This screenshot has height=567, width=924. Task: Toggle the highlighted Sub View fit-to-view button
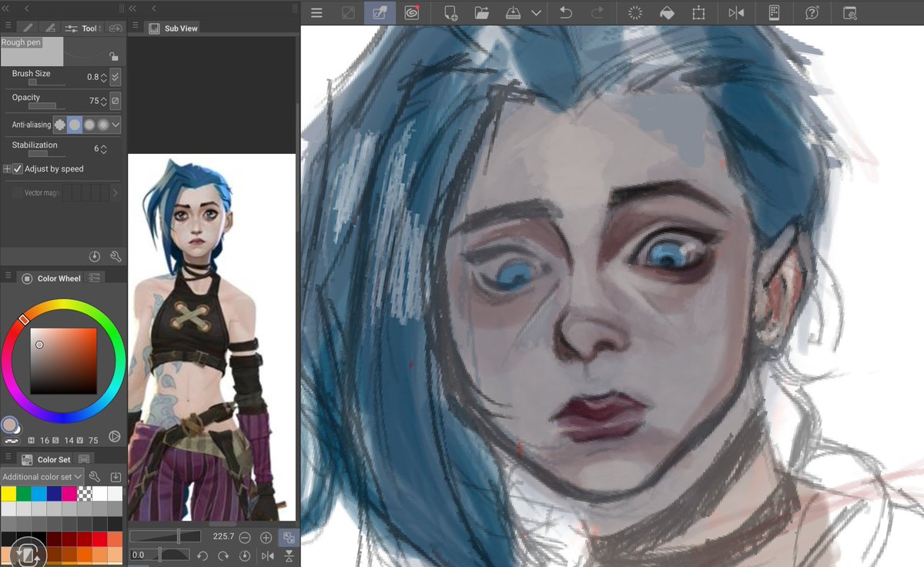pyautogui.click(x=289, y=537)
